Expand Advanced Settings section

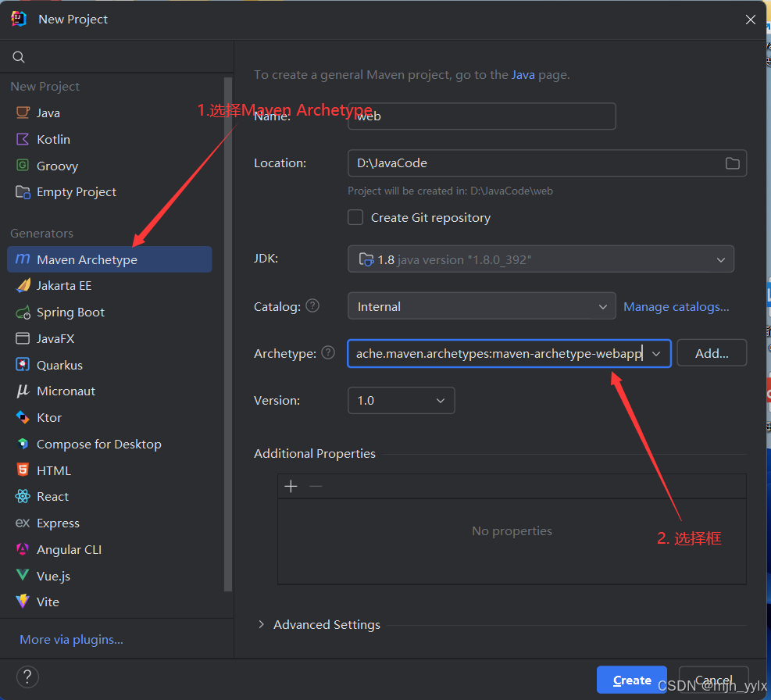coord(261,624)
